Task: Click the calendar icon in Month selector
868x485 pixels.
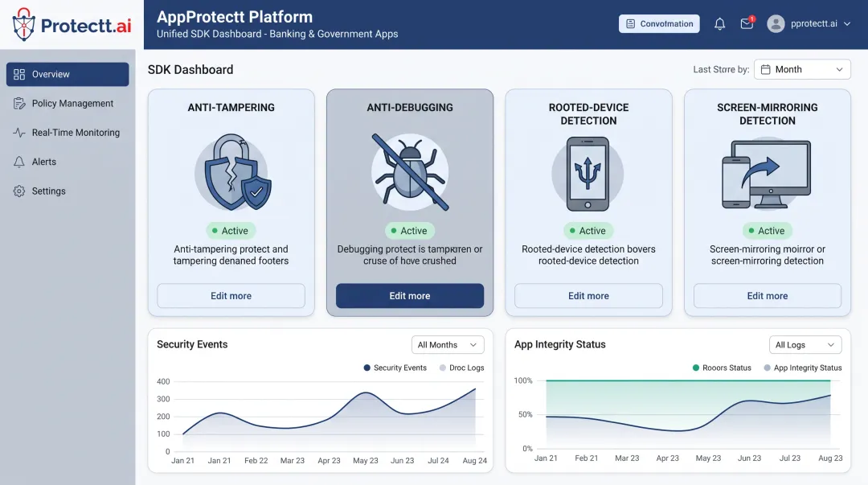Action: (x=766, y=70)
